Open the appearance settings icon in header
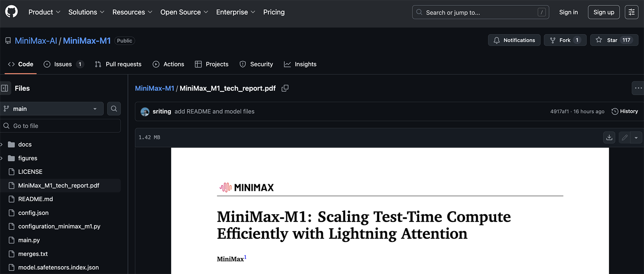Screen dimensions: 644x274 631,12
